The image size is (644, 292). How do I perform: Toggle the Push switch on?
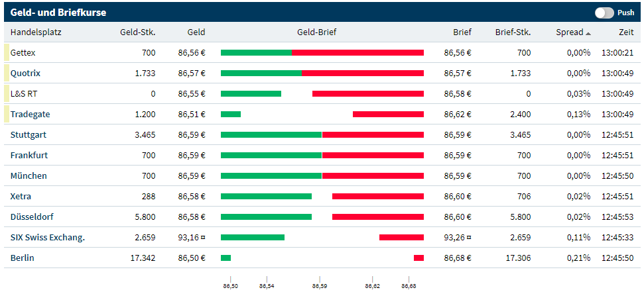point(604,13)
